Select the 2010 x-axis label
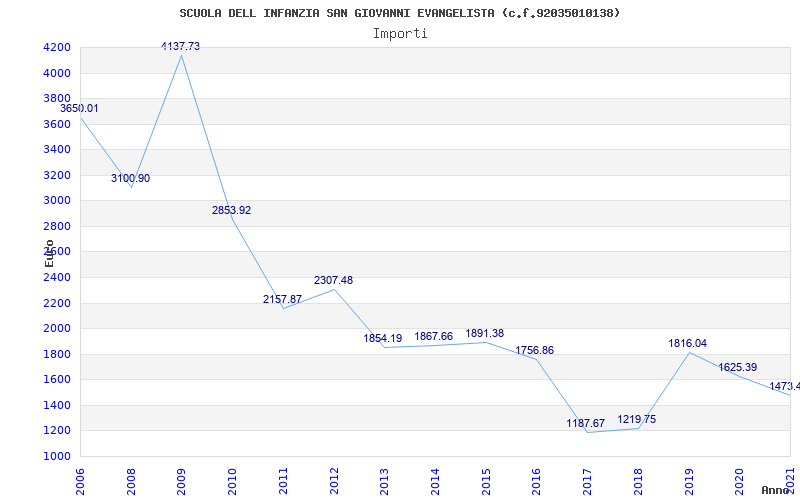Screen dimensions: 800x500 pyautogui.click(x=232, y=481)
